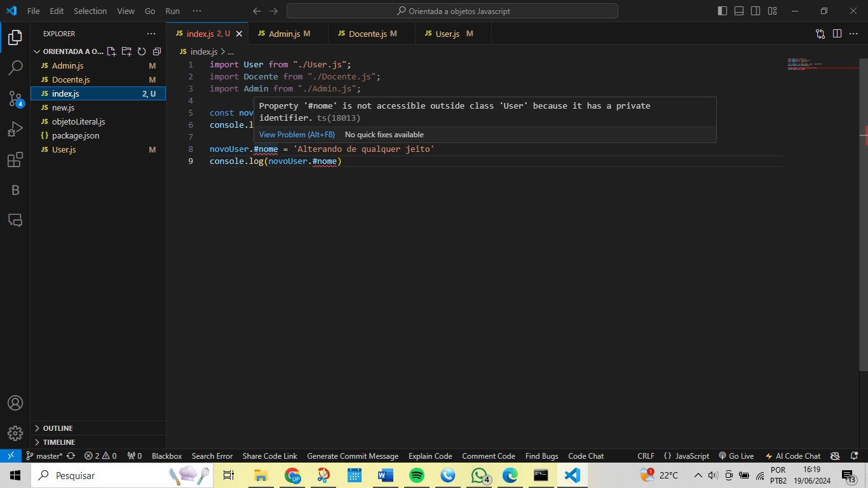Open editor More Actions ellipsis
868x488 pixels.
(x=853, y=34)
